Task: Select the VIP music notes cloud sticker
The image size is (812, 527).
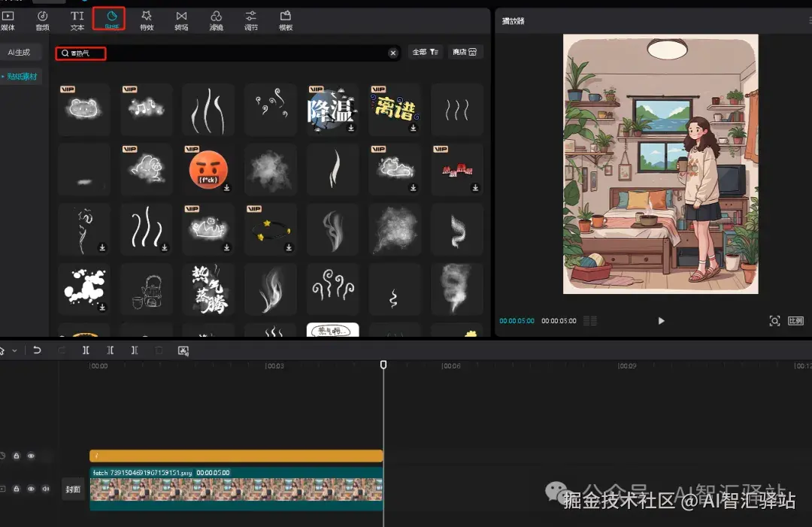Action: click(146, 110)
